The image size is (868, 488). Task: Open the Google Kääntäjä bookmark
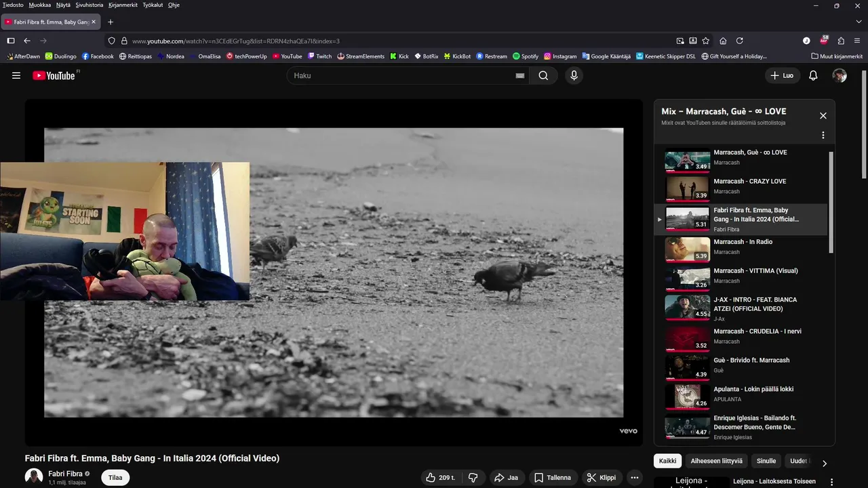(x=606, y=56)
